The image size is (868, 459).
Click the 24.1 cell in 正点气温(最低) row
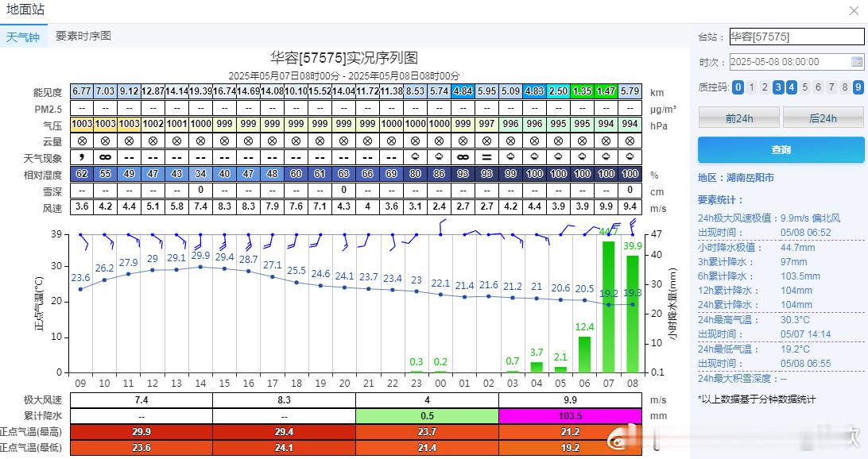[x=284, y=447]
